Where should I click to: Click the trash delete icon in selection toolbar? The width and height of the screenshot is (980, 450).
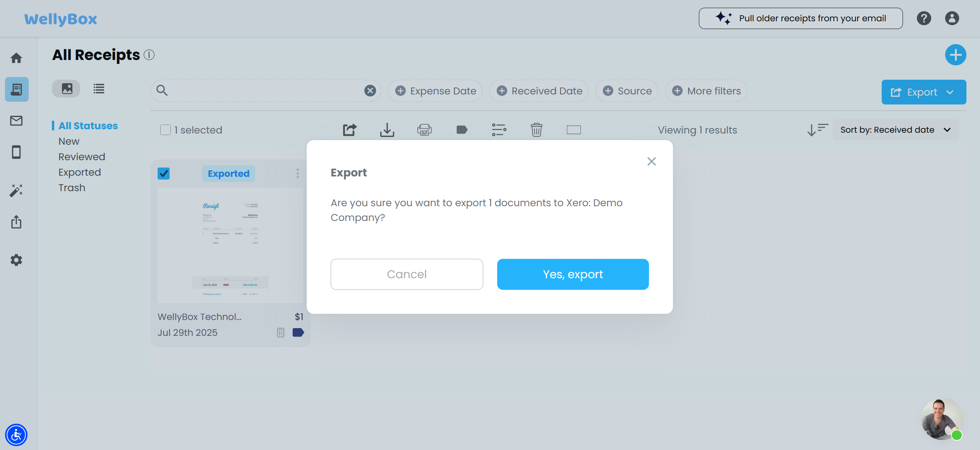(537, 130)
